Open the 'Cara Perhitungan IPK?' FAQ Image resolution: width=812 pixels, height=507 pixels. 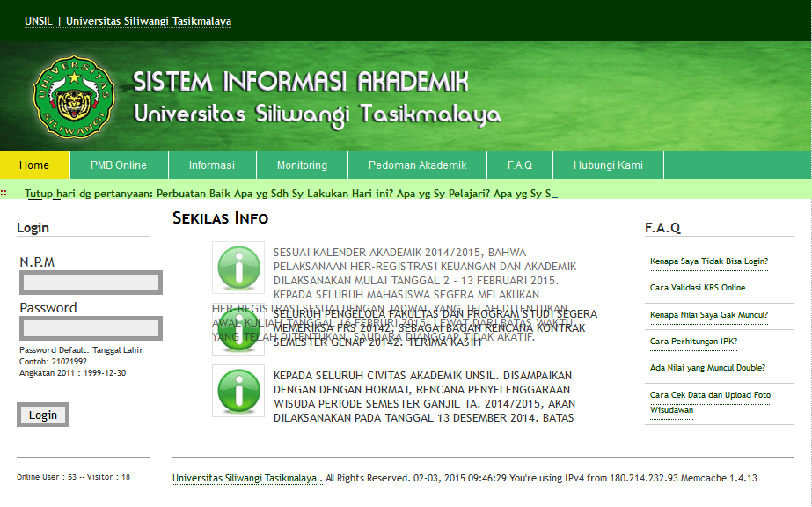pyautogui.click(x=693, y=342)
